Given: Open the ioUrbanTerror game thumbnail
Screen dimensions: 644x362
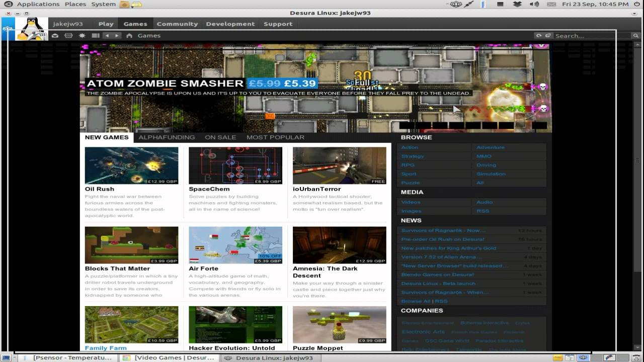Looking at the screenshot, I should tap(340, 165).
